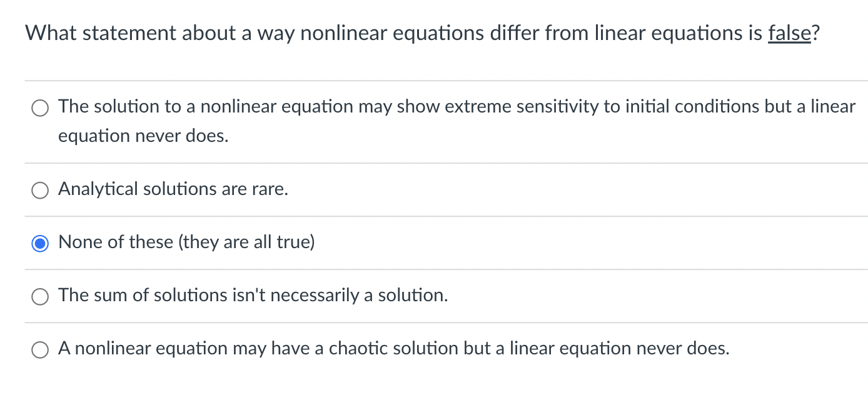Viewport: 868px width, 400px height.
Task: Click the word 'nonlinear' in the question heading
Action: click(342, 33)
